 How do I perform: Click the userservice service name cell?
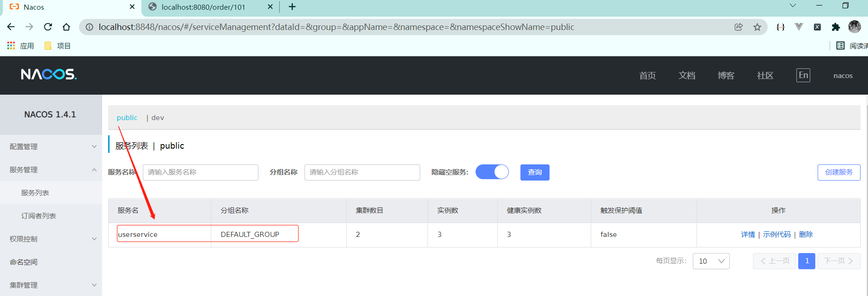159,235
